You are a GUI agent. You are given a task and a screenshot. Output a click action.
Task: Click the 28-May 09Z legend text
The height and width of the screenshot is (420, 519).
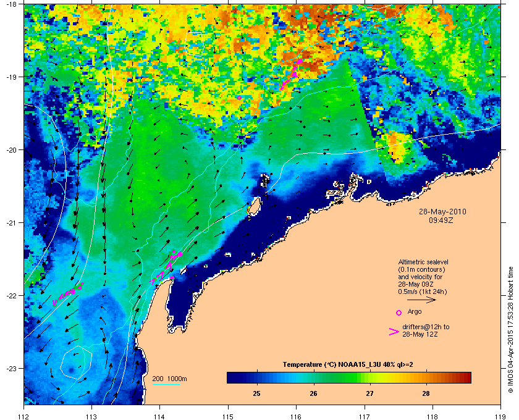pyautogui.click(x=416, y=284)
